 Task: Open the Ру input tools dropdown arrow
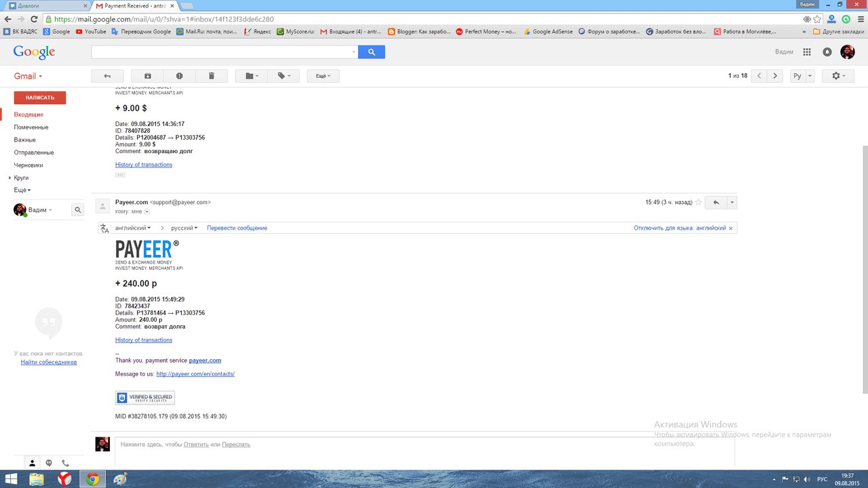[x=810, y=76]
